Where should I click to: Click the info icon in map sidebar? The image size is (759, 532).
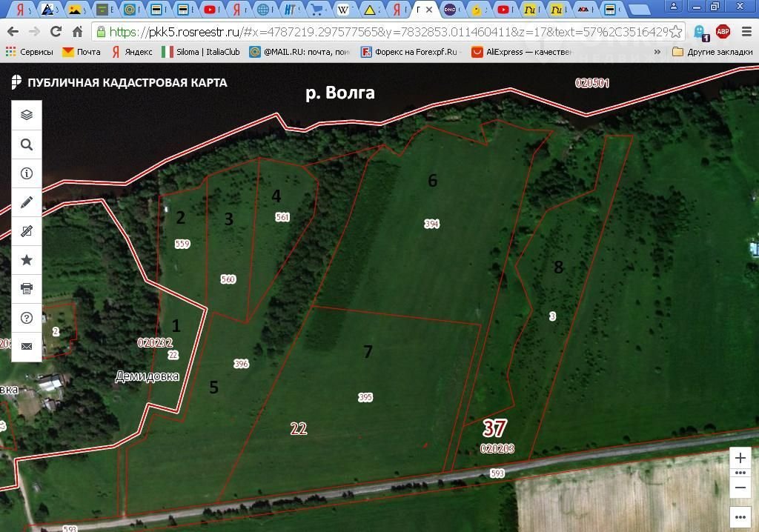click(27, 173)
